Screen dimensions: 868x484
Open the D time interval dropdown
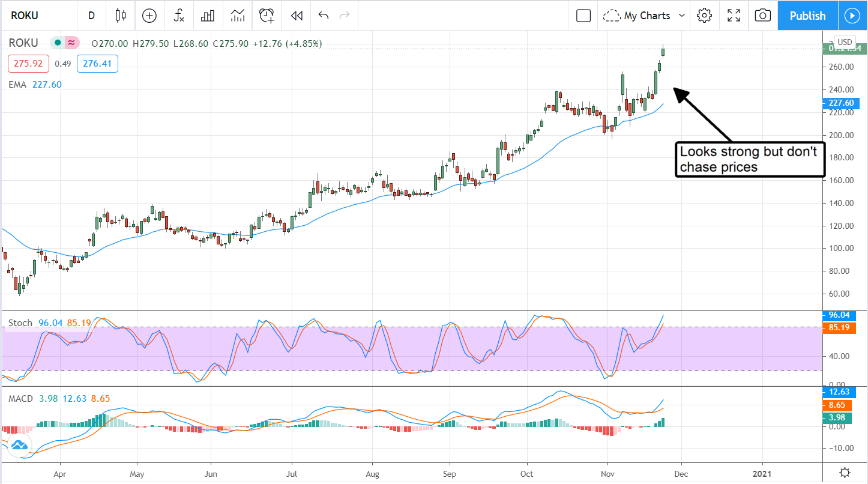[x=91, y=16]
